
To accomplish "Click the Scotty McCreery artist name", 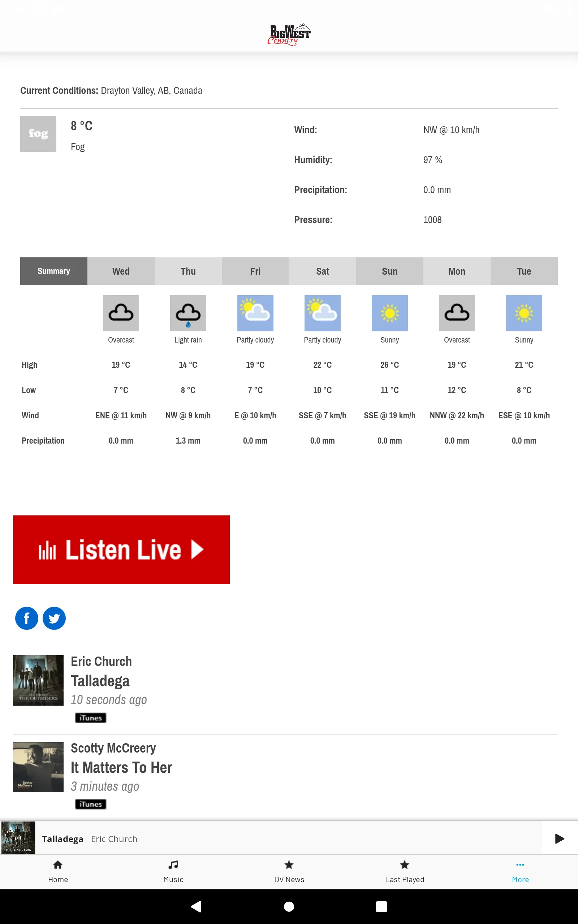I will 113,748.
